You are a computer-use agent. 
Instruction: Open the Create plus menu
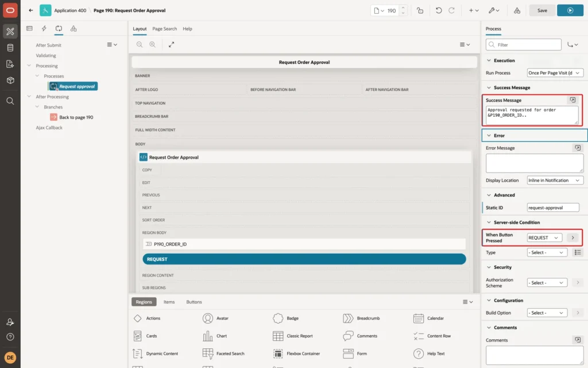tap(474, 10)
